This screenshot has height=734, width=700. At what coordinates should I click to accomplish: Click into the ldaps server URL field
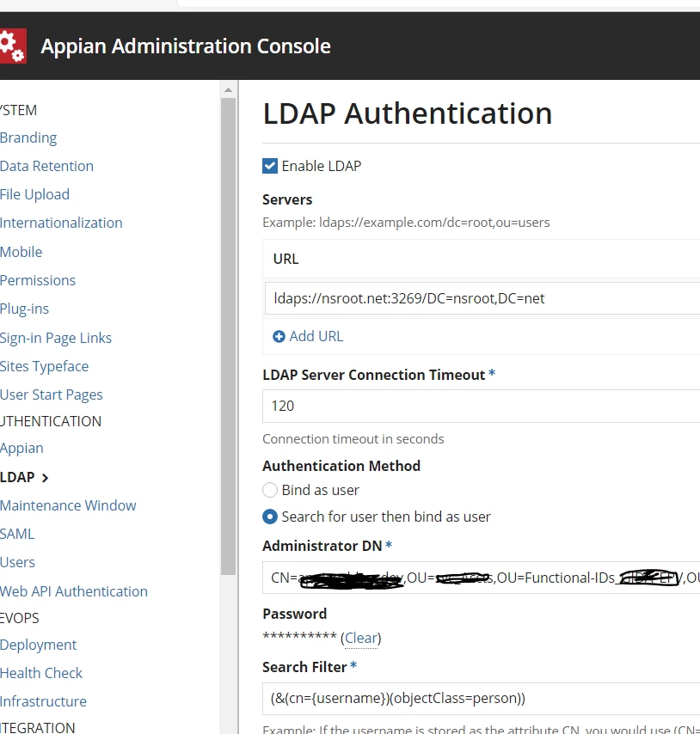coord(482,298)
